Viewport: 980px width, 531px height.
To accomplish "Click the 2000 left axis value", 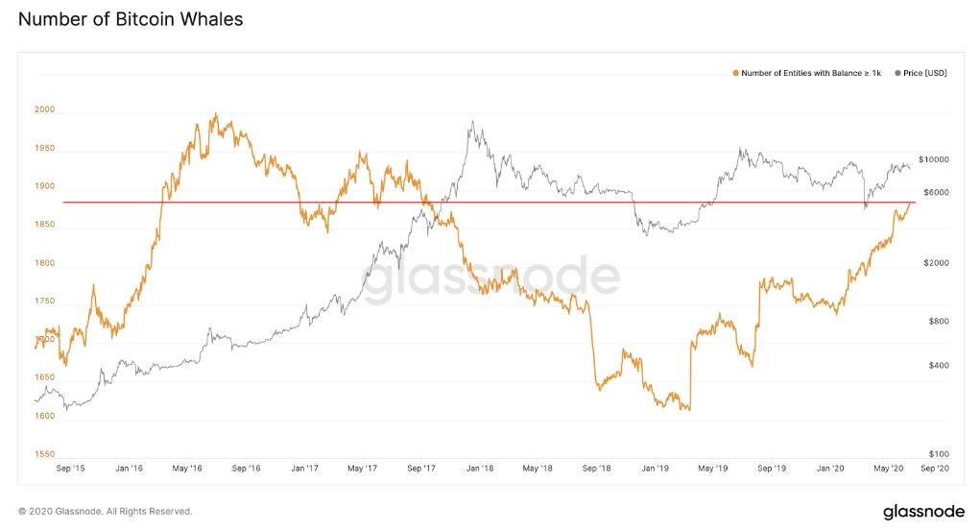I will (x=44, y=109).
